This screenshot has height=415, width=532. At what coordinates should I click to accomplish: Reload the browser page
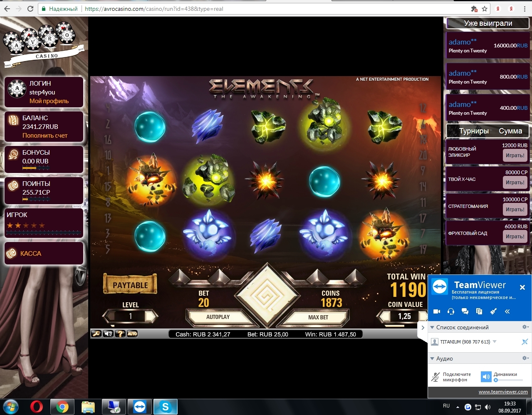pos(30,9)
